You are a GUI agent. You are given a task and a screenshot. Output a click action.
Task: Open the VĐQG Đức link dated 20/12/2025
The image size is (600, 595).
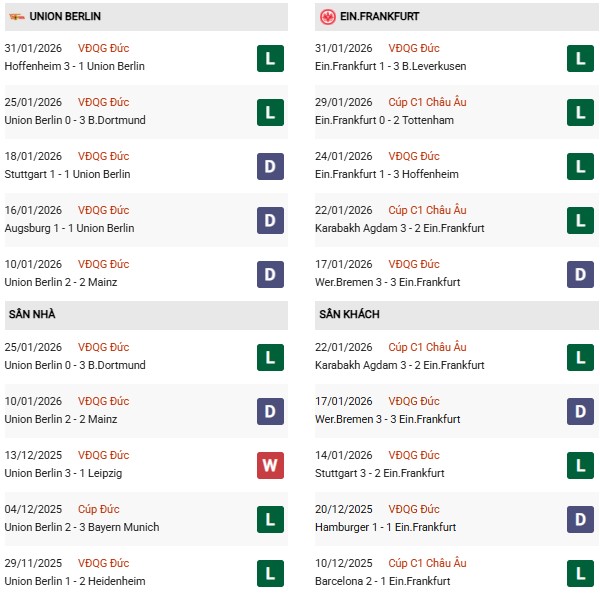[414, 509]
